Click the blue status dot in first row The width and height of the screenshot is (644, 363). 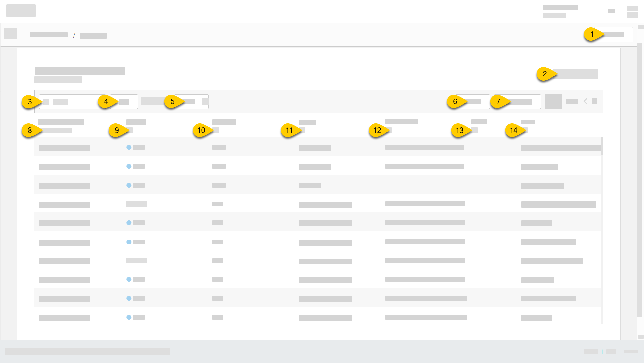(x=129, y=147)
